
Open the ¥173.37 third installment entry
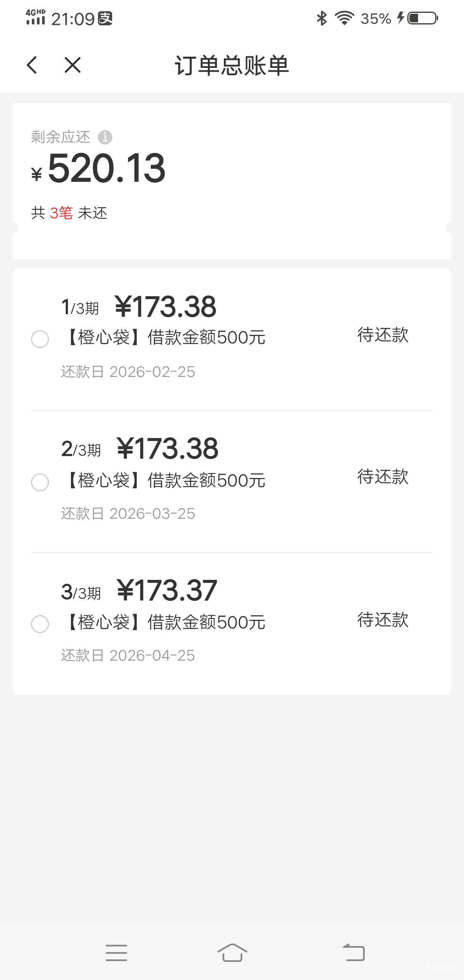[x=167, y=591]
